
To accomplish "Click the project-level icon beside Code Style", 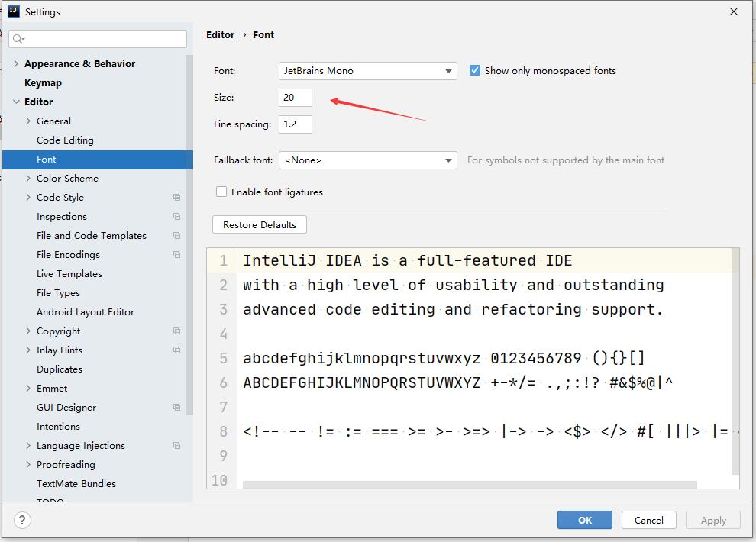I will [177, 198].
